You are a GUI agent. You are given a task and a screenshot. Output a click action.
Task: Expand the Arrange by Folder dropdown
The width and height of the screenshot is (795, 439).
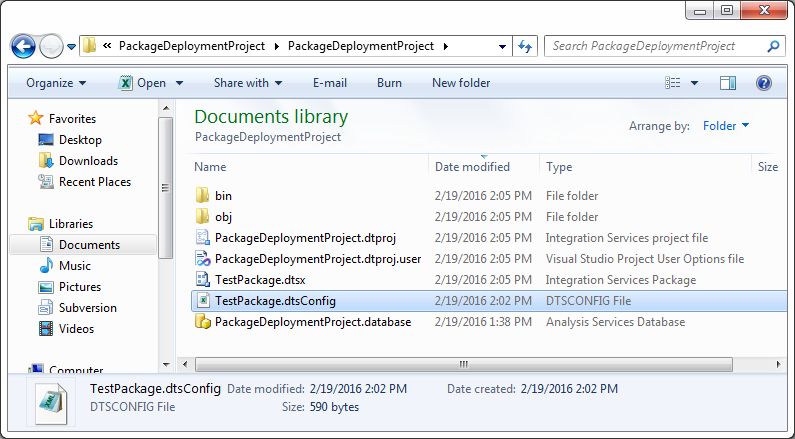coord(726,126)
